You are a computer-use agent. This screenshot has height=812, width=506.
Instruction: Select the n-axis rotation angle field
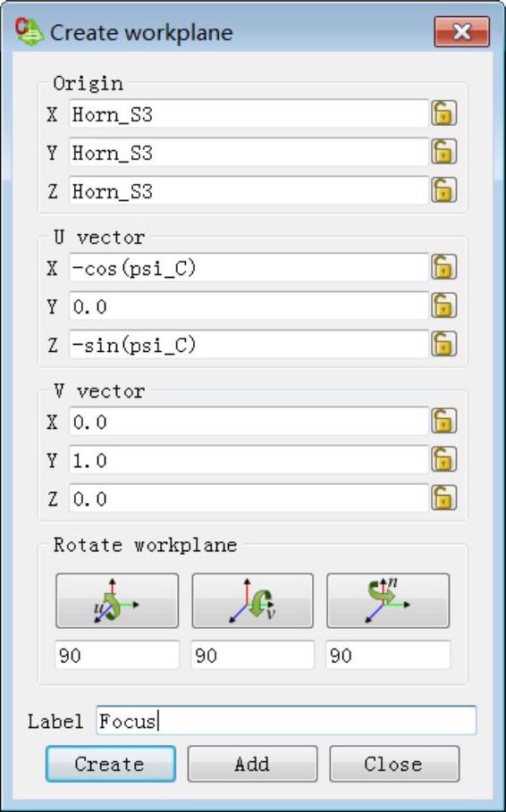388,655
